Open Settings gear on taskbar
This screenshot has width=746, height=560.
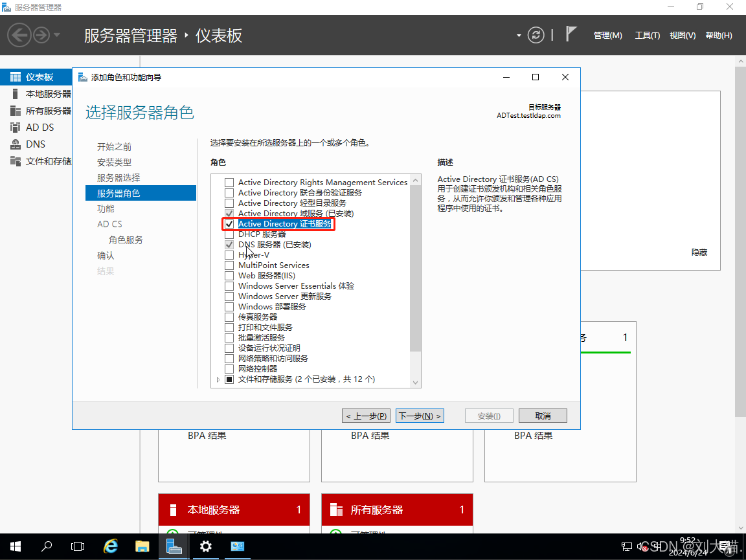tap(205, 546)
